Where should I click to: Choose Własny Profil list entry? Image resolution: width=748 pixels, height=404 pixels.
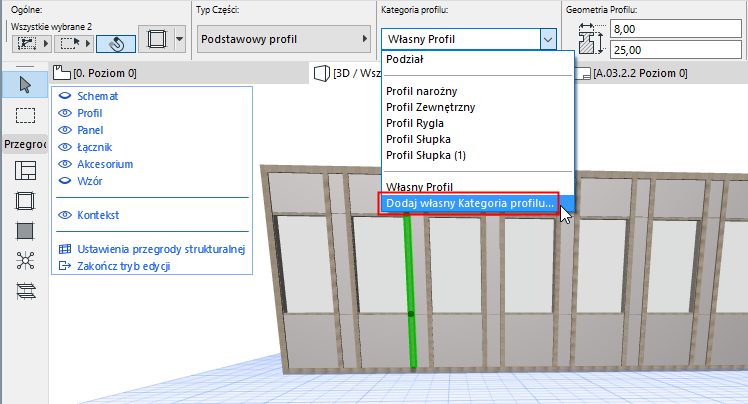(478, 187)
